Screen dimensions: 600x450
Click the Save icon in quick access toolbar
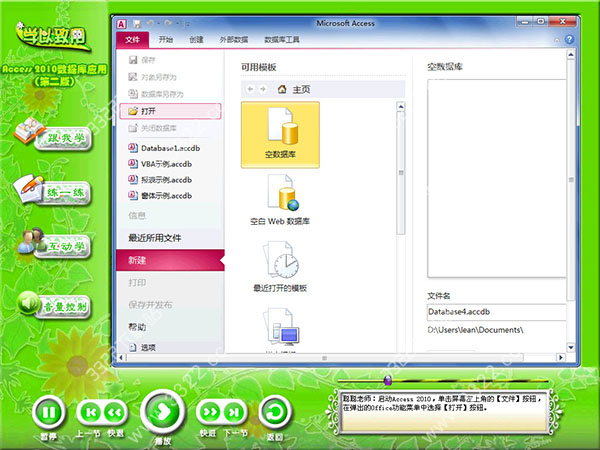(137, 24)
